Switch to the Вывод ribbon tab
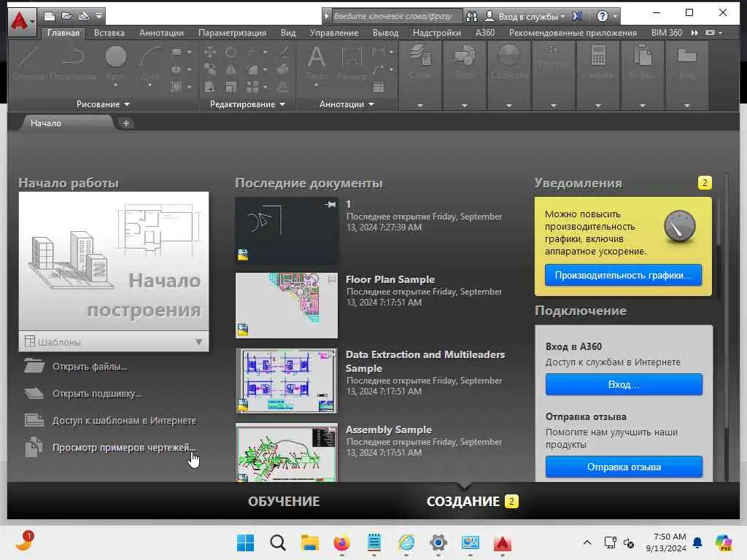Image resolution: width=747 pixels, height=560 pixels. 385,33
